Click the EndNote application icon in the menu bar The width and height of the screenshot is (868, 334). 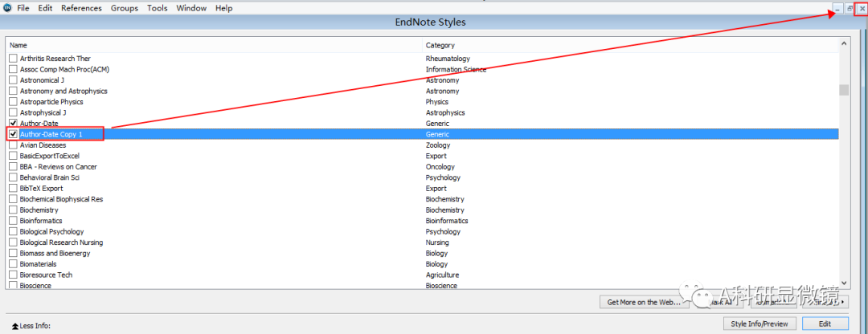tap(7, 8)
